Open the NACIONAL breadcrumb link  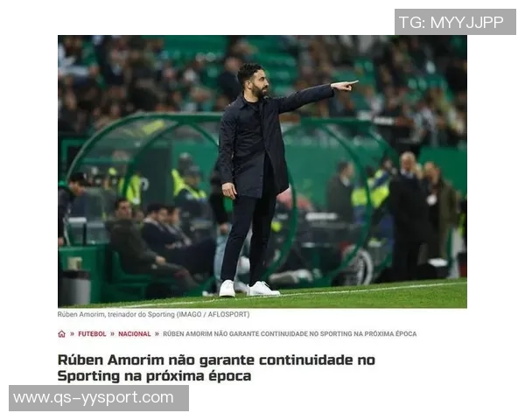[135, 334]
